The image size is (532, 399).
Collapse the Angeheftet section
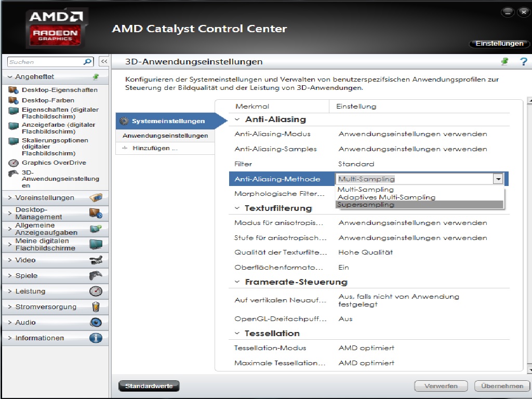pos(10,77)
